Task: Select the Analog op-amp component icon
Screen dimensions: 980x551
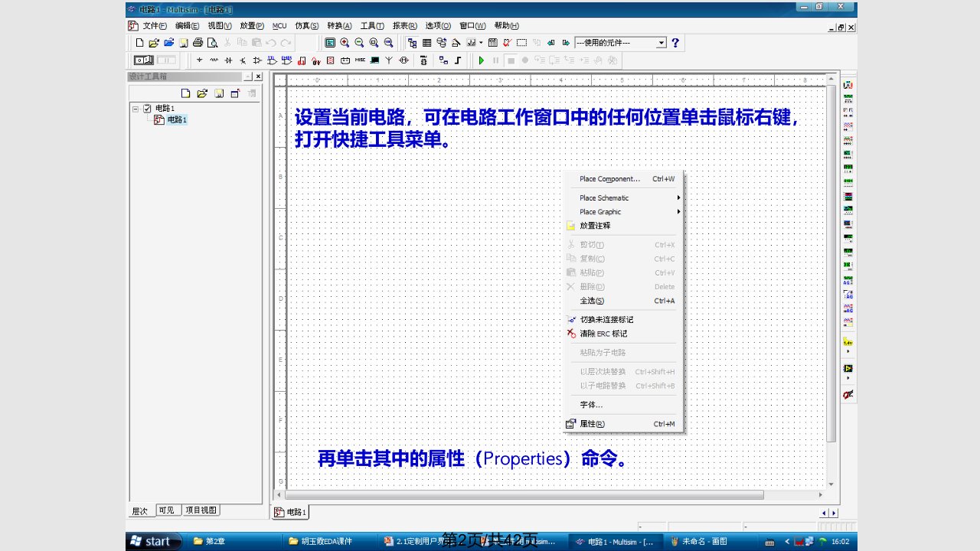Action: click(257, 60)
